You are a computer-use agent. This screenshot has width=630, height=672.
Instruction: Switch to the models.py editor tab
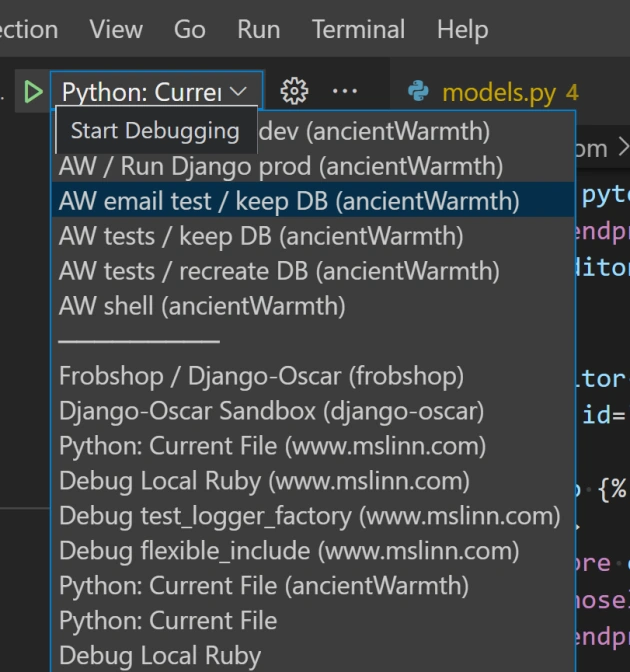click(x=497, y=92)
